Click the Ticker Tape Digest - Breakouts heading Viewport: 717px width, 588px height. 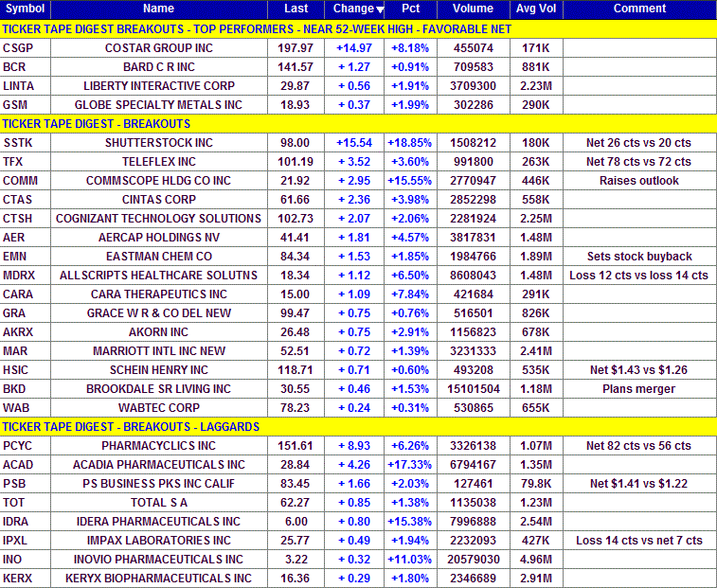[97, 124]
